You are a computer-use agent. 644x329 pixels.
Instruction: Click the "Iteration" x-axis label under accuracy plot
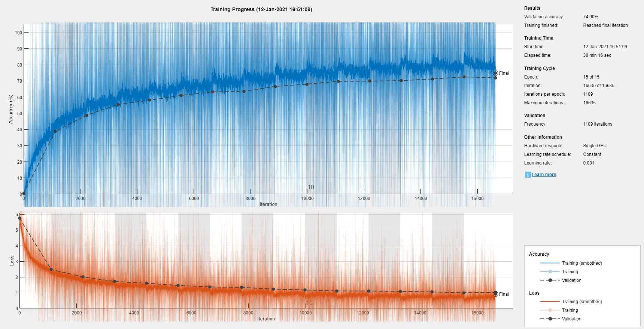(x=268, y=205)
